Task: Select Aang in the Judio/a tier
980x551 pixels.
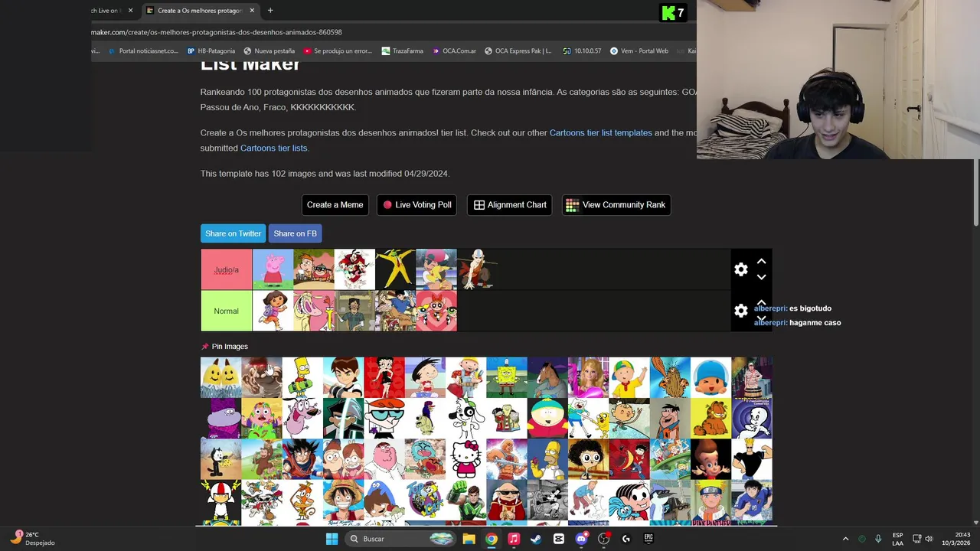Action: tap(477, 269)
